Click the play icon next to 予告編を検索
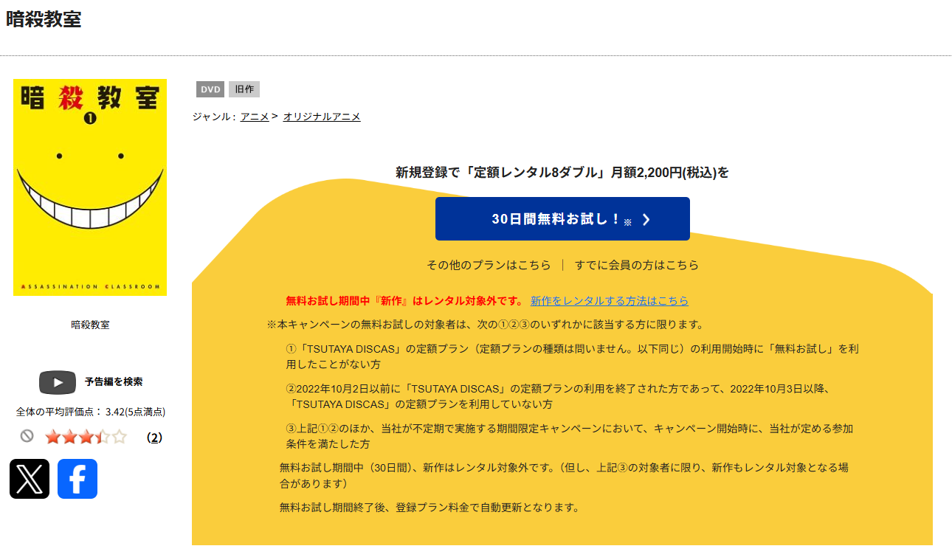The image size is (952, 560). [57, 381]
